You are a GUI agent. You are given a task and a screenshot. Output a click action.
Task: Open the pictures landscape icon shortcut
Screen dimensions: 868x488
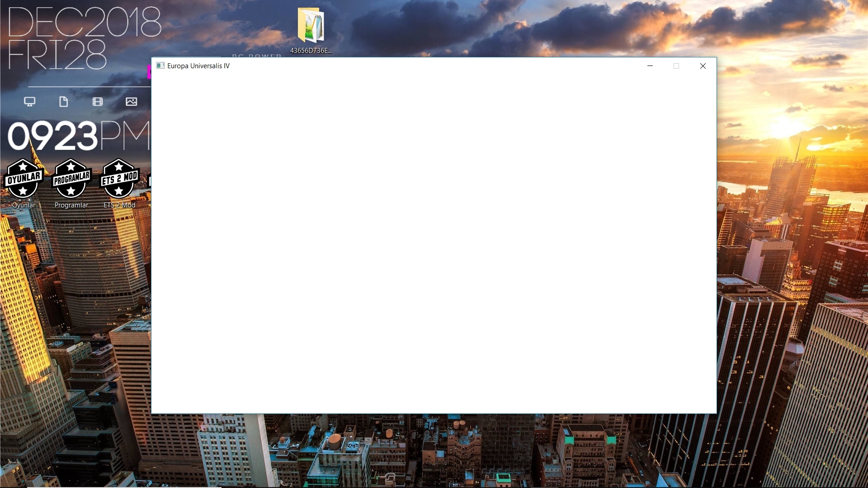[x=132, y=102]
